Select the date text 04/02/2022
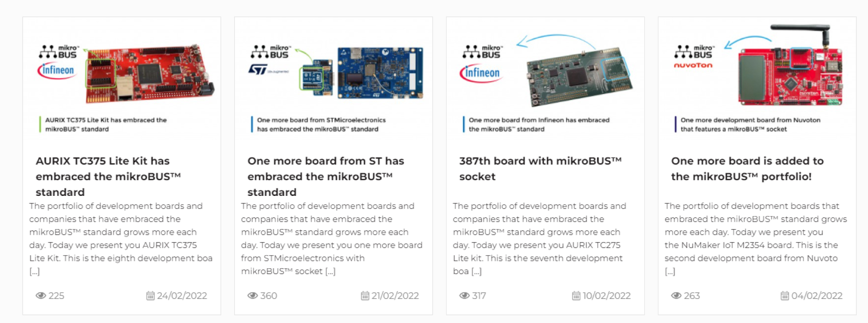868x323 pixels. [x=817, y=296]
